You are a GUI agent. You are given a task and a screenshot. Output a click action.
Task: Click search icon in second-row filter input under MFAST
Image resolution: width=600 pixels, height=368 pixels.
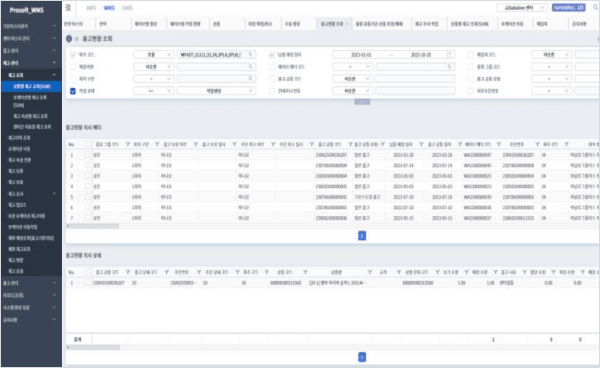pyautogui.click(x=251, y=67)
